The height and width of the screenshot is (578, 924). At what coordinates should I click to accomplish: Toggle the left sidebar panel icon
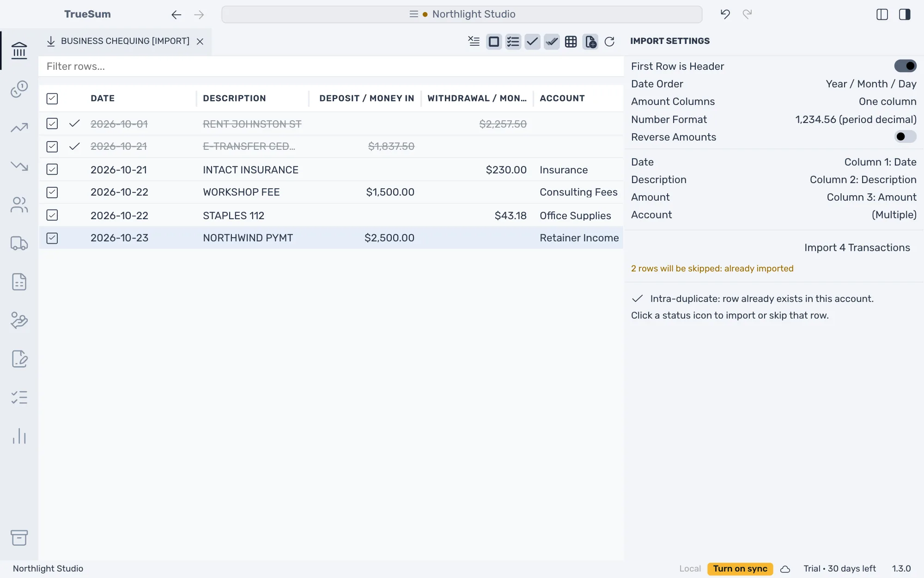[882, 14]
